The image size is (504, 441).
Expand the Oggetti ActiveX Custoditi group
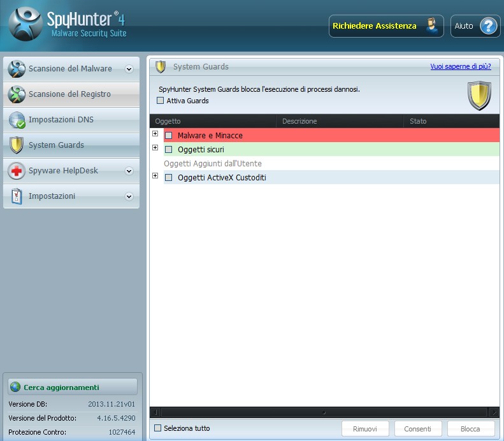tap(155, 175)
